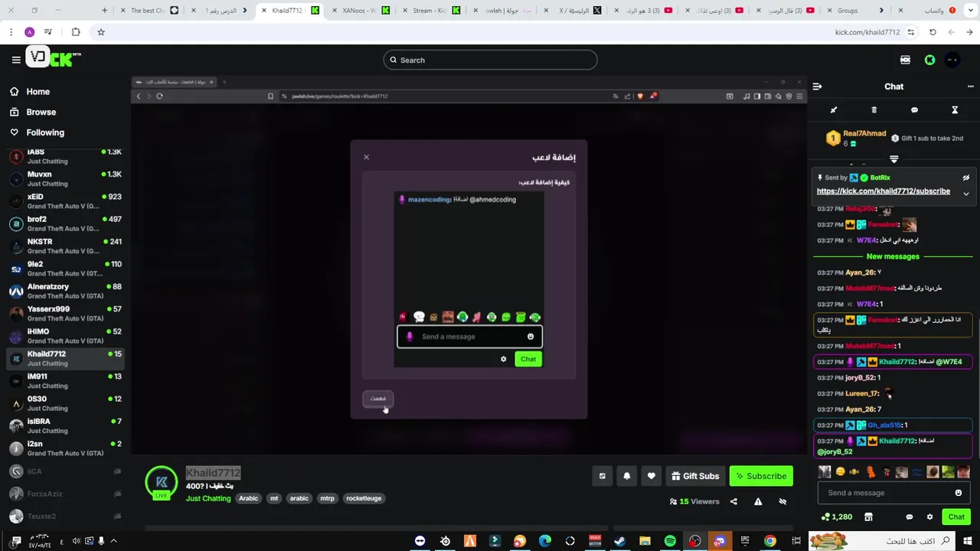This screenshot has width=980, height=551.
Task: Select the Muvxn channel in sidebar
Action: (65, 179)
